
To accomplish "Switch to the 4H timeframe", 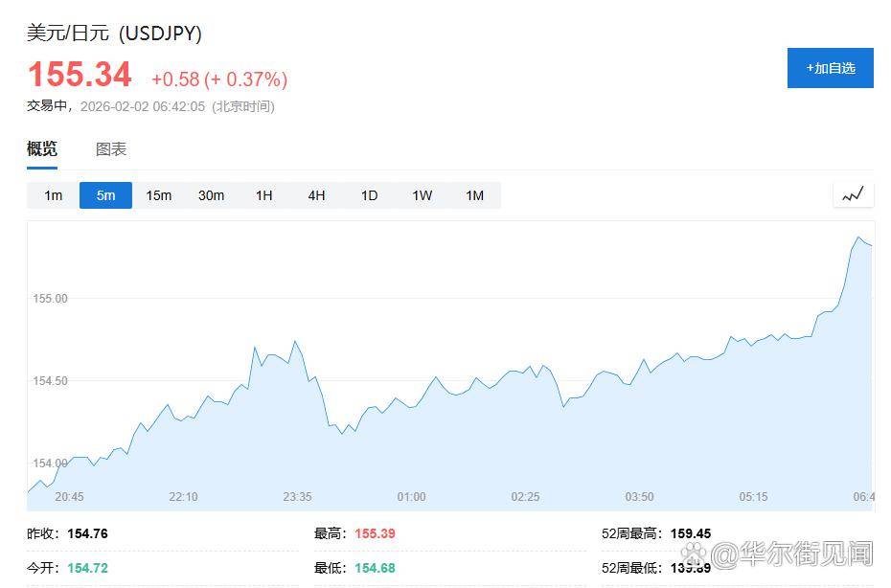I will (x=316, y=195).
